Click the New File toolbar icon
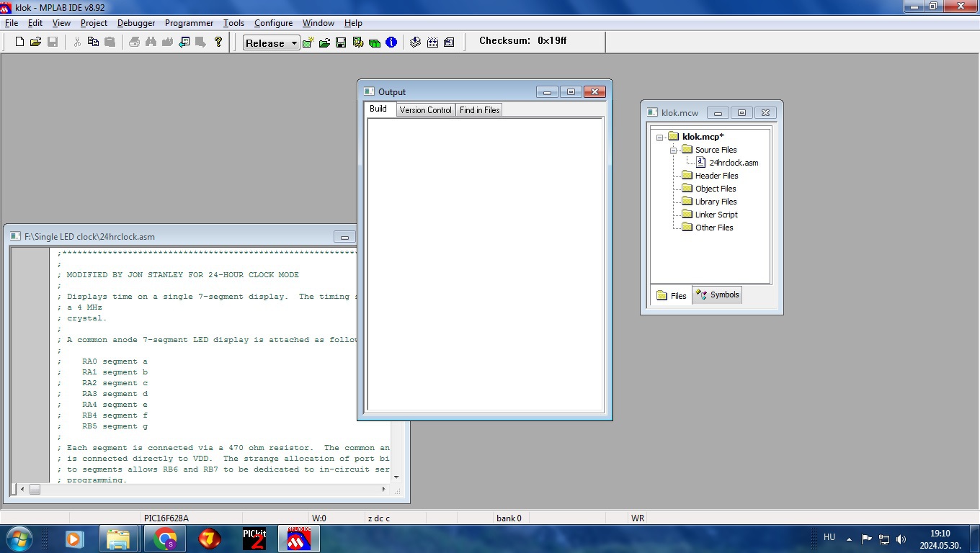Screen dimensions: 980x553 coord(19,42)
